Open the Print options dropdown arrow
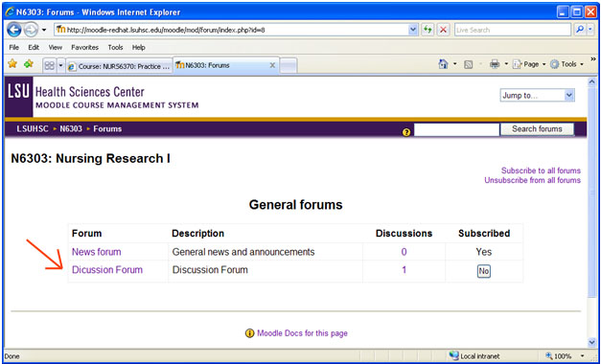Viewport: 601px width, 364px height. click(506, 64)
